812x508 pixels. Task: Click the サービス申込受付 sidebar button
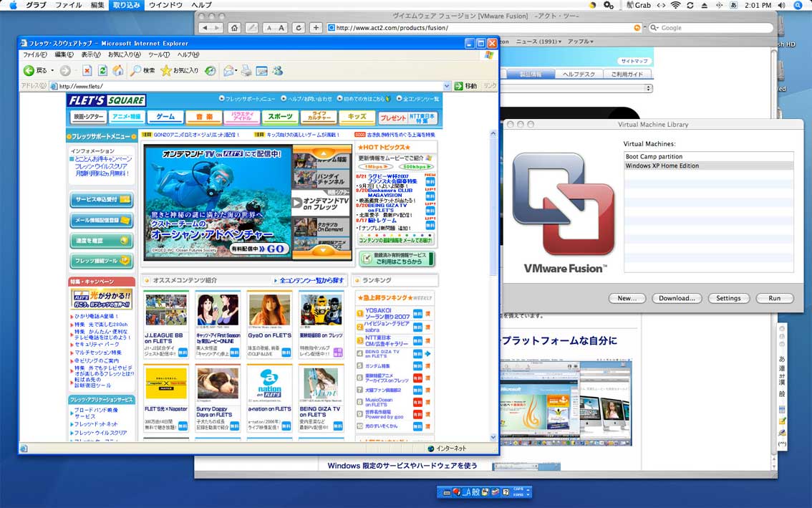tap(102, 200)
